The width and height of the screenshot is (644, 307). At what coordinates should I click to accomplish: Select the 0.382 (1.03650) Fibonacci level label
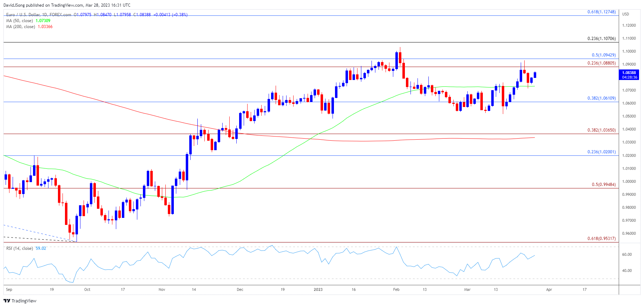(602, 130)
